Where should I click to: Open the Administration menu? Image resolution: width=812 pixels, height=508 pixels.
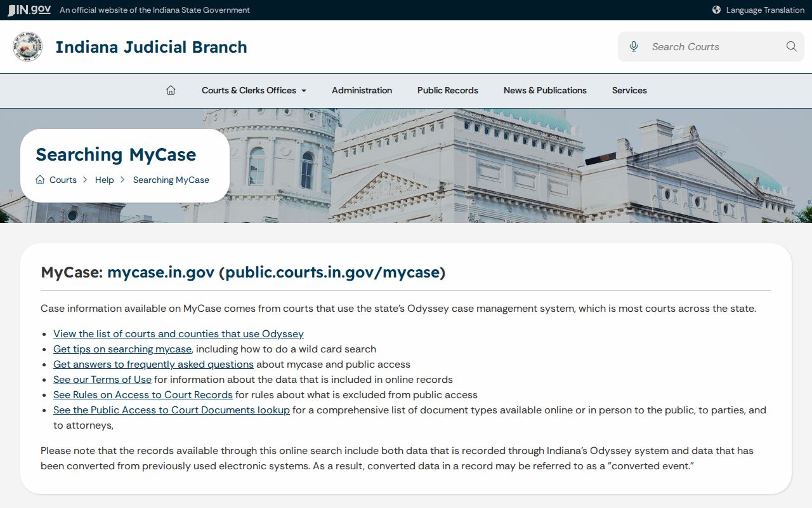[362, 90]
